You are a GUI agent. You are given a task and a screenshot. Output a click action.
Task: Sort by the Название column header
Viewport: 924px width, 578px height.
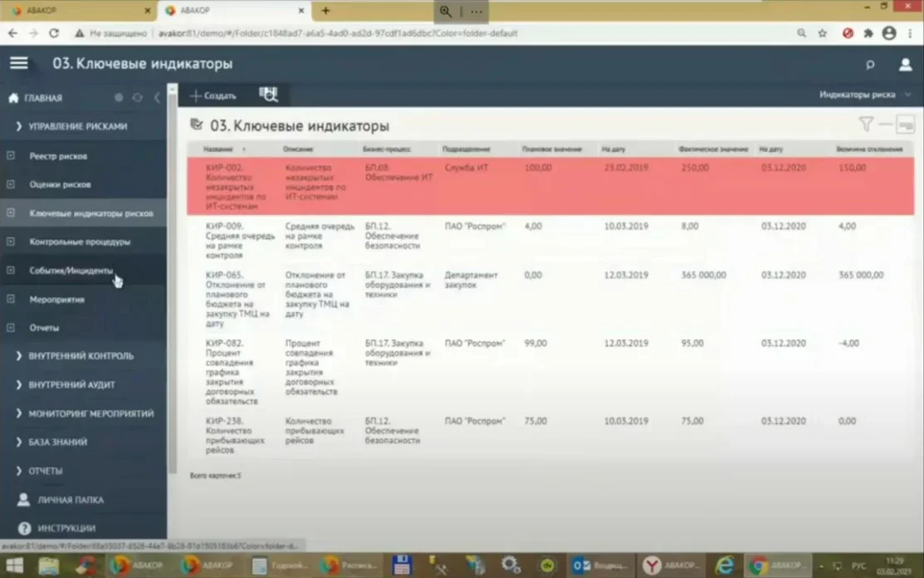tap(218, 149)
